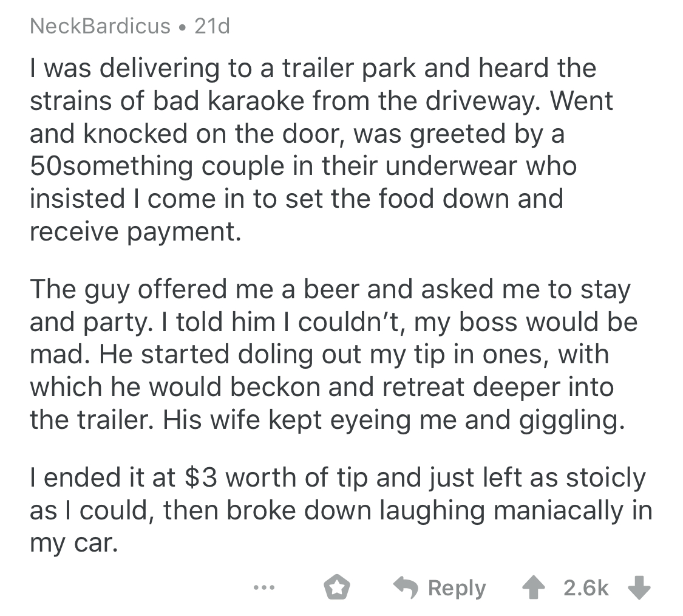Open the NeckBardicus user profile

point(100,26)
